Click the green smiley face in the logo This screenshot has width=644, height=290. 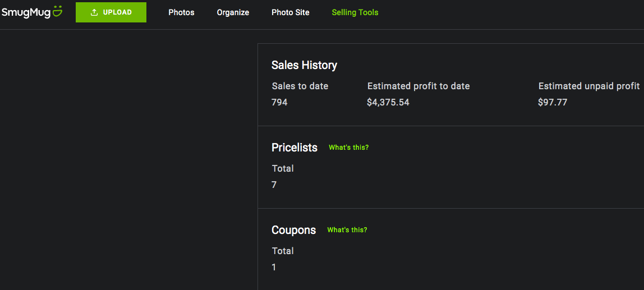coord(58,12)
